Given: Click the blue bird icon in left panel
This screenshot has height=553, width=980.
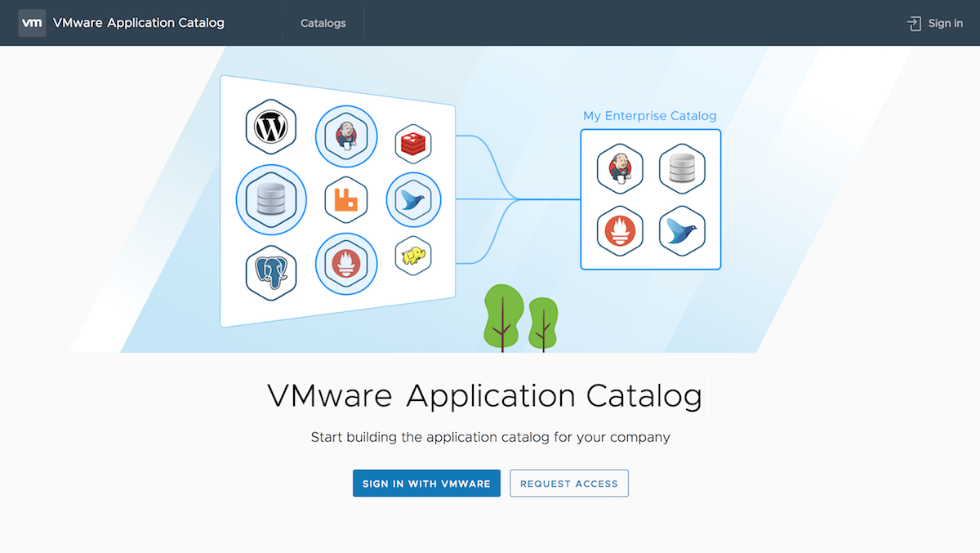Looking at the screenshot, I should click(x=413, y=199).
